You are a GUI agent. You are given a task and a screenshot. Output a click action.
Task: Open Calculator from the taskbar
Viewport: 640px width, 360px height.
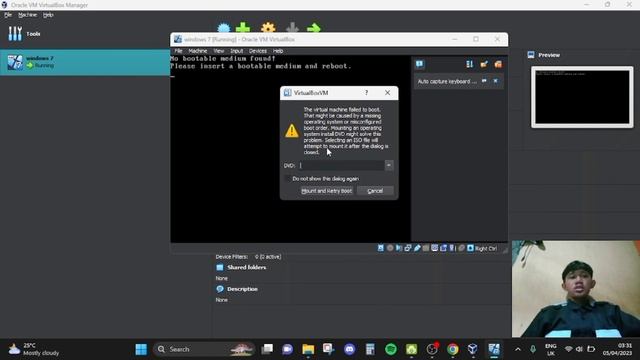370,349
